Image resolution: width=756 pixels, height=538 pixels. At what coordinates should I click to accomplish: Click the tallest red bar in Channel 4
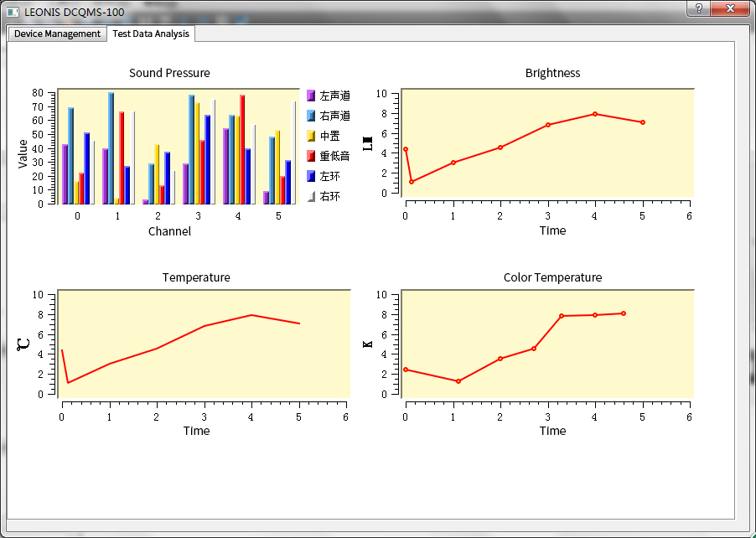click(x=242, y=148)
